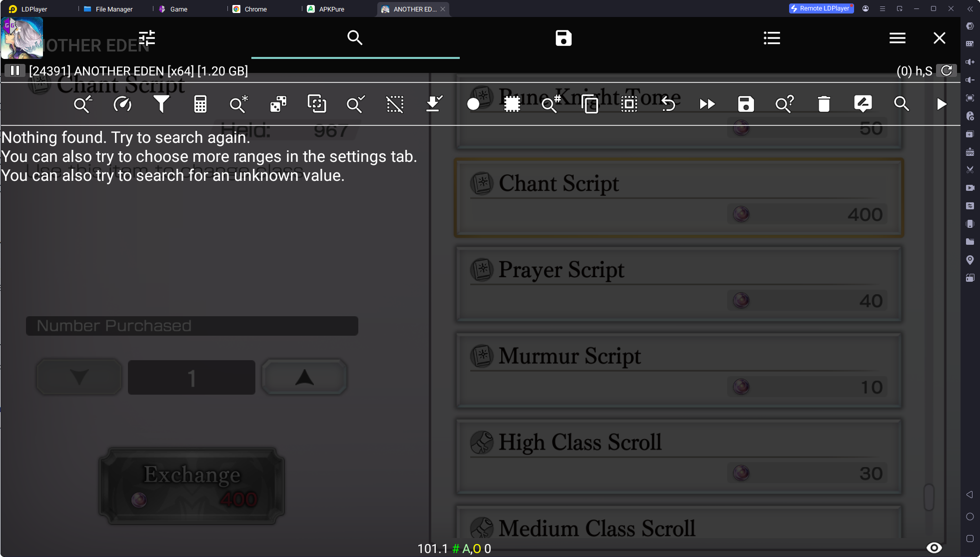Toggle the eye visibility icon at bottom right
This screenshot has width=980, height=557.
(934, 548)
